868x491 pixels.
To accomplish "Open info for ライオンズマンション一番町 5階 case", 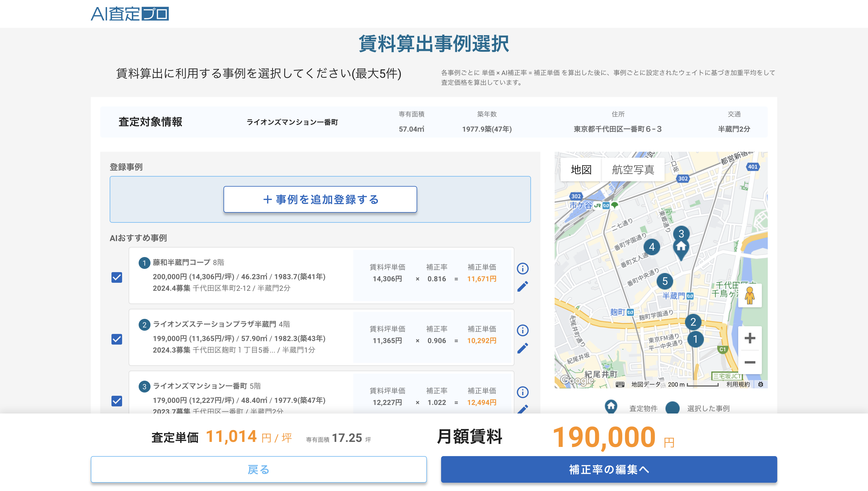I will 523,392.
